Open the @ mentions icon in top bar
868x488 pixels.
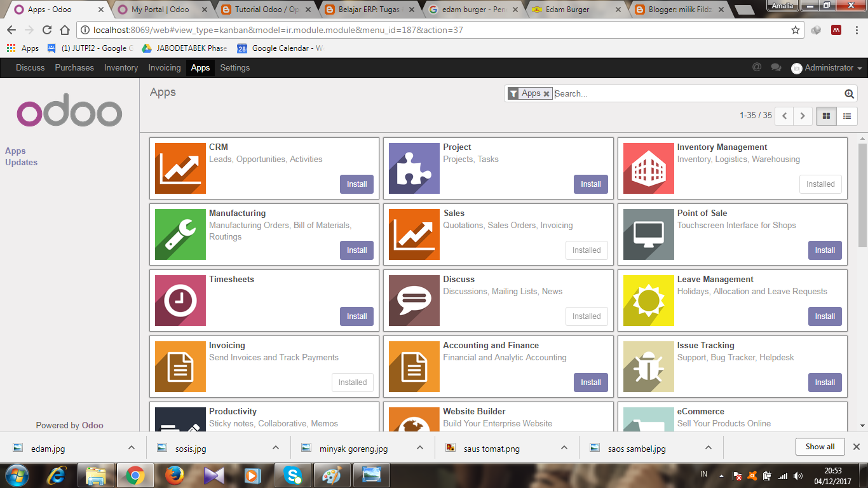[757, 67]
